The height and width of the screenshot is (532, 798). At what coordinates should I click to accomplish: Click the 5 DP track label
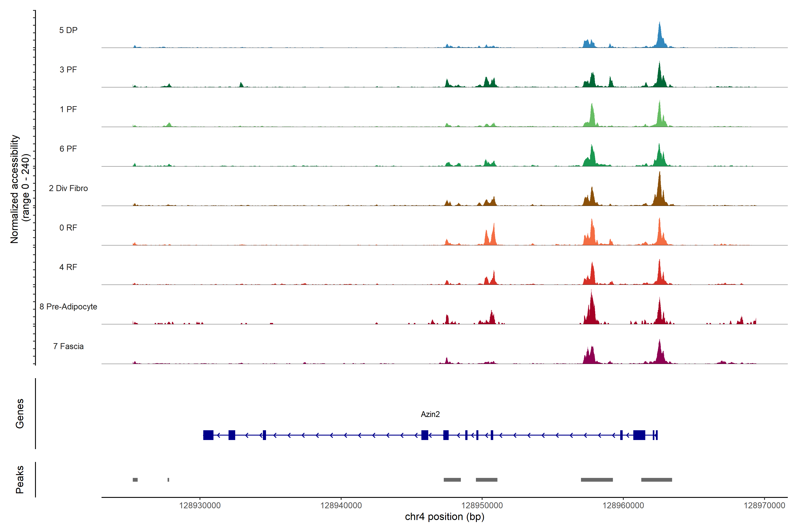coord(68,30)
